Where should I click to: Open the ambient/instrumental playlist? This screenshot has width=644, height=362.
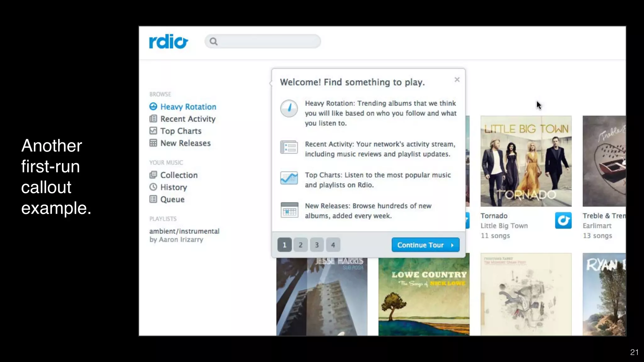[184, 231]
